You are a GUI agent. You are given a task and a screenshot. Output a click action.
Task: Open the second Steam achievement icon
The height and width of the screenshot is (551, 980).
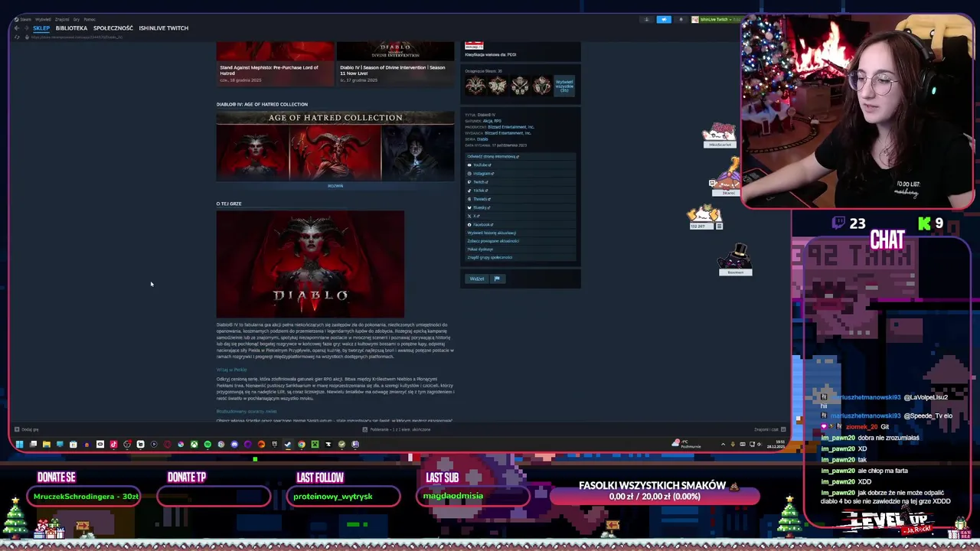point(498,85)
